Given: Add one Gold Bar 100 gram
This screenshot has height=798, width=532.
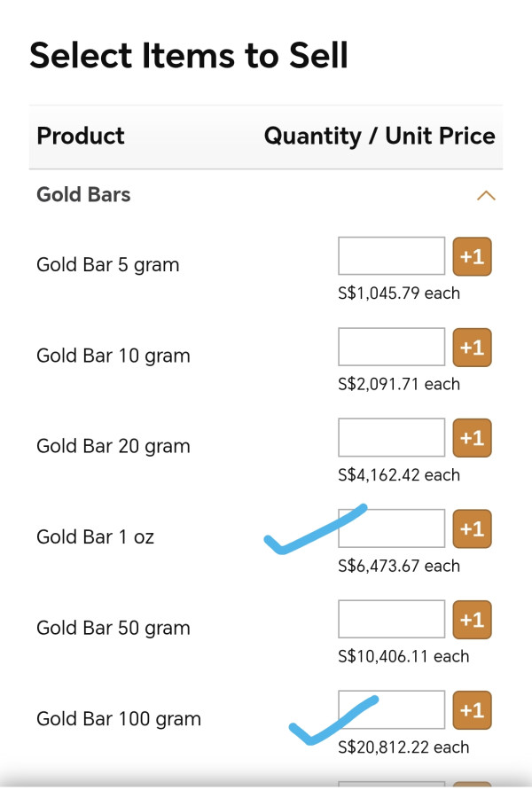Looking at the screenshot, I should [x=472, y=710].
